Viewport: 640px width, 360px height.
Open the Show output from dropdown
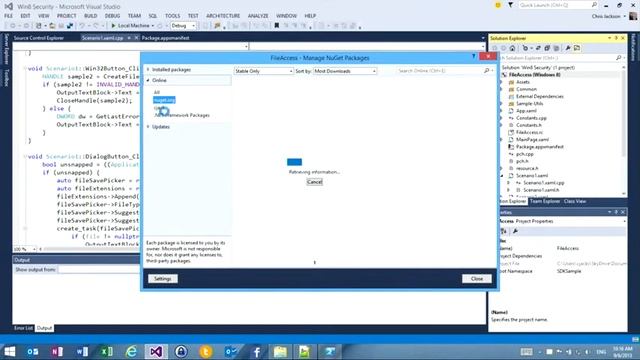pyautogui.click(x=99, y=270)
